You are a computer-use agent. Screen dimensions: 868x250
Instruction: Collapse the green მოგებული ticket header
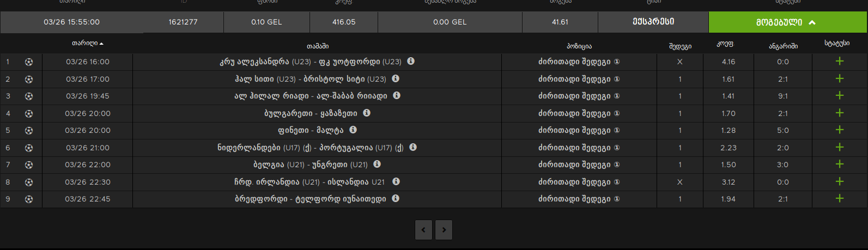tap(787, 22)
